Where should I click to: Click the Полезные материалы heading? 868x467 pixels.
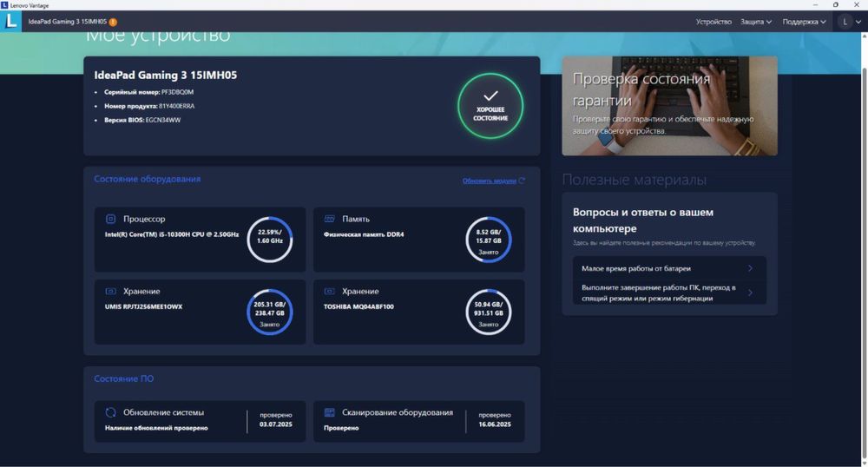(x=635, y=180)
